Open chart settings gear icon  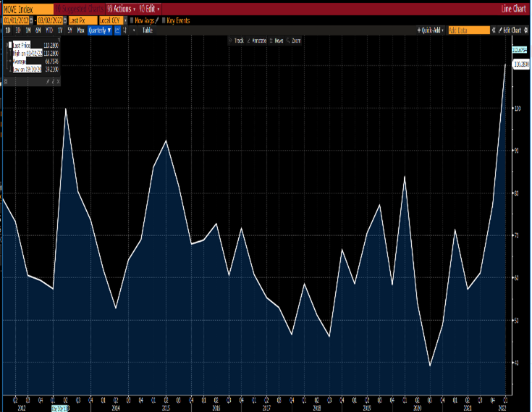pos(528,30)
